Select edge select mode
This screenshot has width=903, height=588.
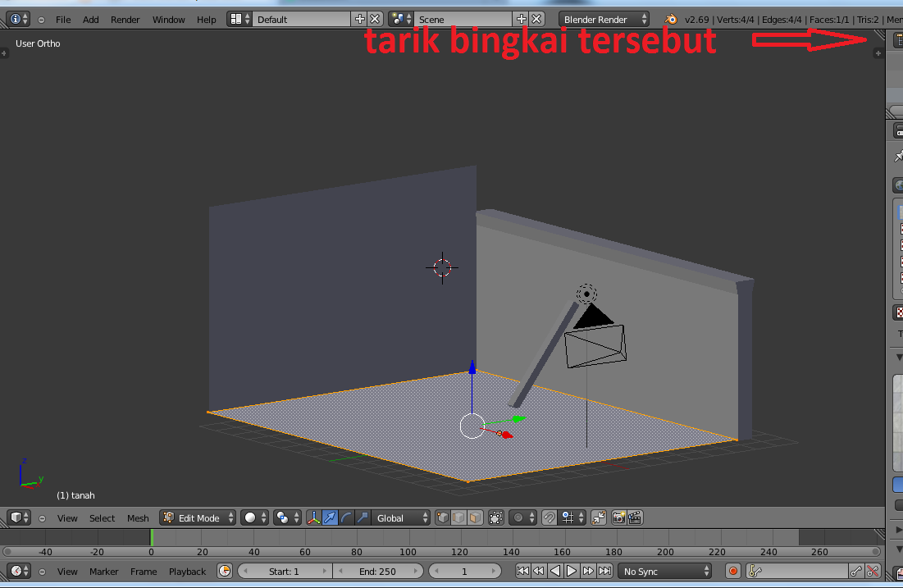tap(458, 517)
